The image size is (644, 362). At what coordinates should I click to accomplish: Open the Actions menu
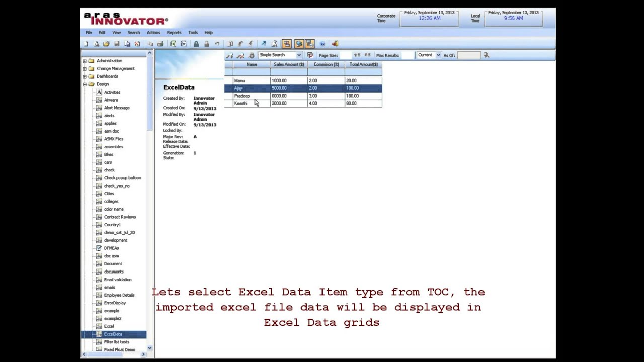pyautogui.click(x=153, y=33)
